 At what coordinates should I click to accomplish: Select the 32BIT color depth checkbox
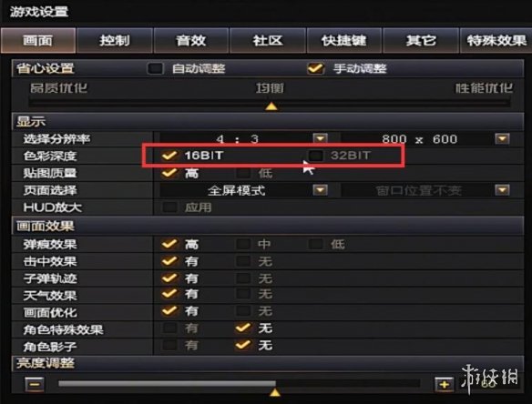click(x=315, y=156)
